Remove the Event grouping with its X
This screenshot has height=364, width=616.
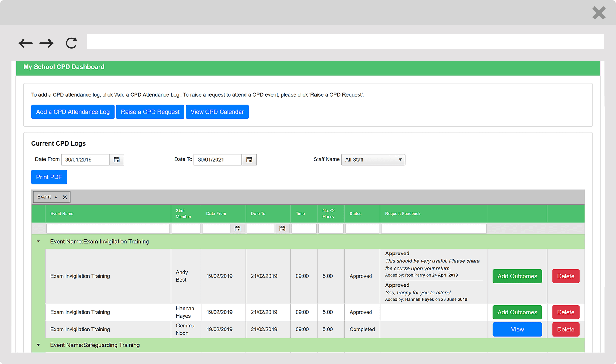tap(65, 197)
